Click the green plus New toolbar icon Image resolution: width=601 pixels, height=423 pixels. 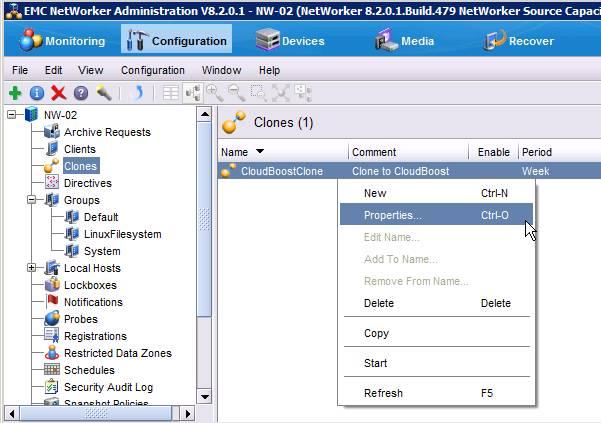click(15, 93)
